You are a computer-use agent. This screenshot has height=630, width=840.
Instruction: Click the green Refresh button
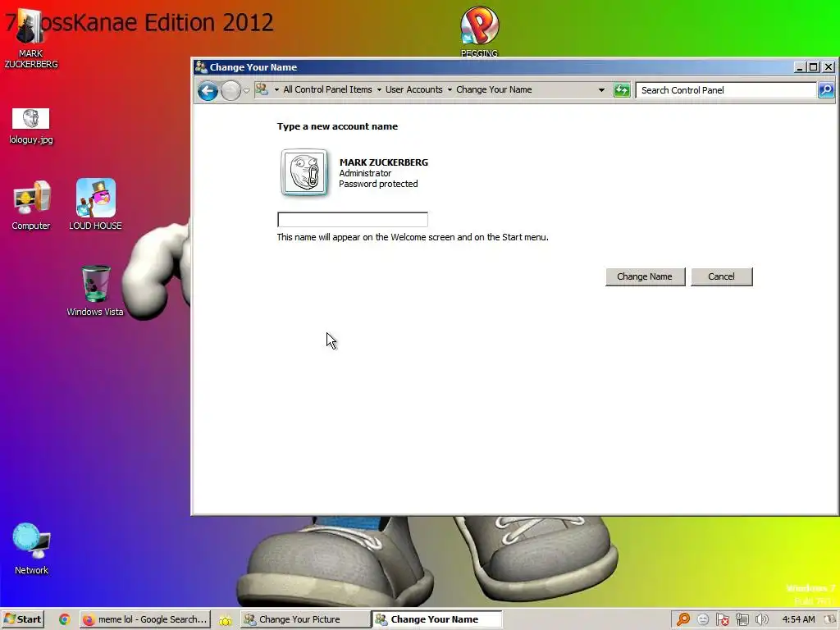(x=622, y=90)
